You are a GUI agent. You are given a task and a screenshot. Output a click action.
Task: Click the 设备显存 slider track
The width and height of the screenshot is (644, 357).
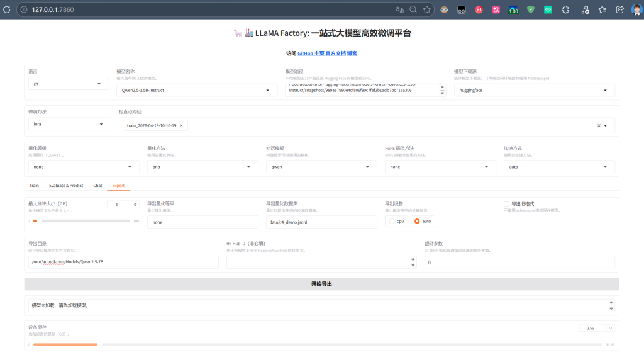click(x=318, y=344)
